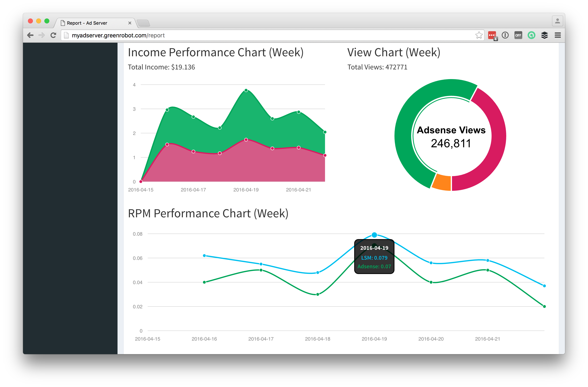Close the Report - Ad Server tab
Viewport: 588px width, 387px height.
tap(130, 23)
